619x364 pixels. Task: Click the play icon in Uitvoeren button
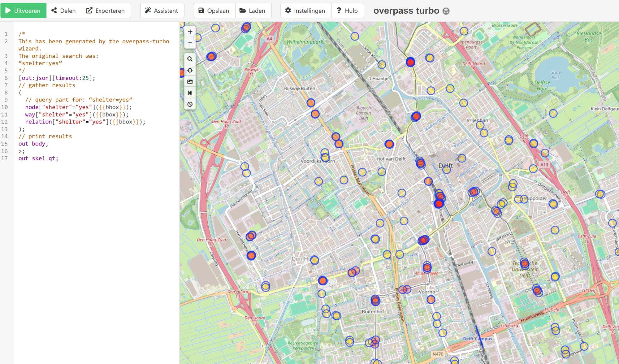click(x=8, y=11)
